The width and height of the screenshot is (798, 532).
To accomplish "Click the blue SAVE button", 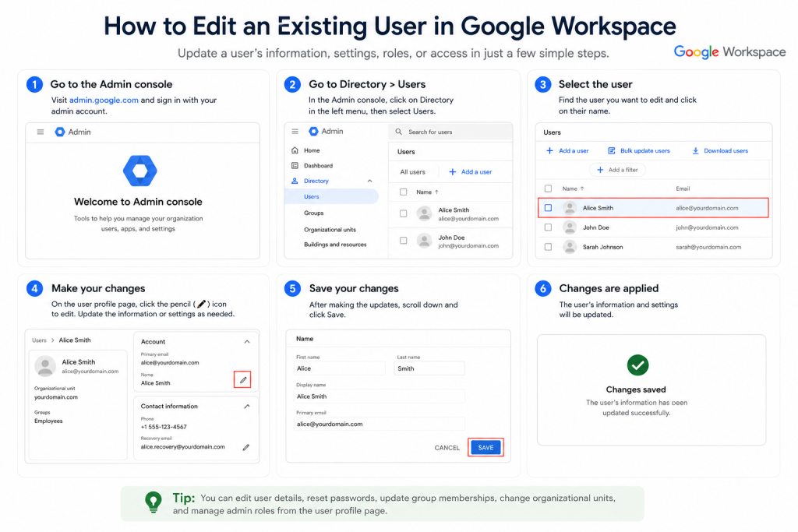I will [486, 448].
